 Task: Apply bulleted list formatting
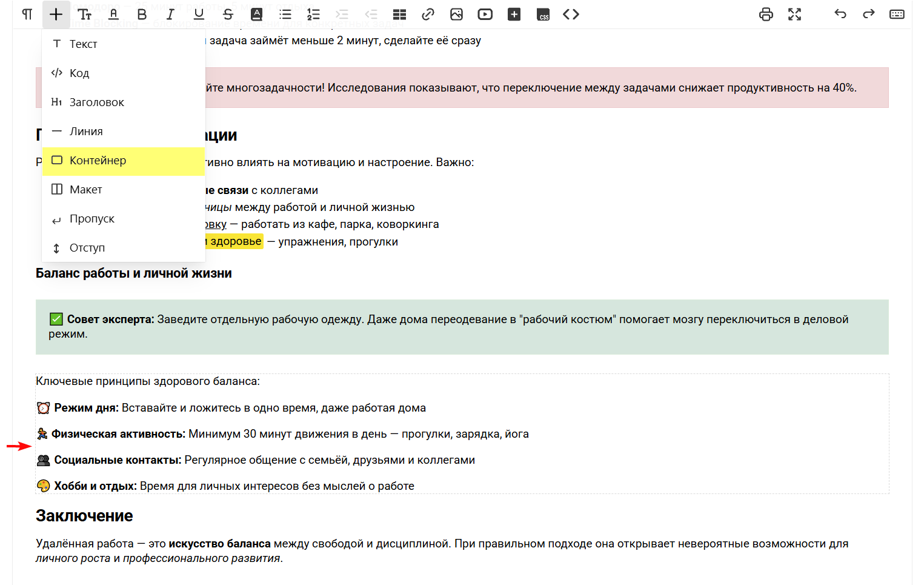pos(285,15)
